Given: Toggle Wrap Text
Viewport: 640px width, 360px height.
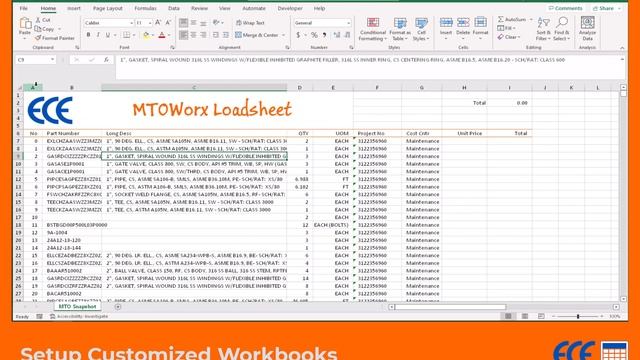Looking at the screenshot, I should [250, 23].
